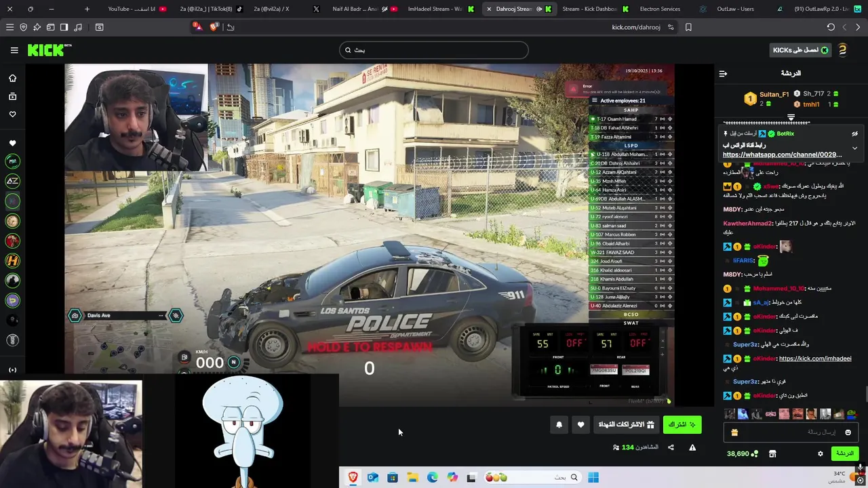The image size is (868, 488).
Task: Open chat settings gear
Action: tap(820, 453)
